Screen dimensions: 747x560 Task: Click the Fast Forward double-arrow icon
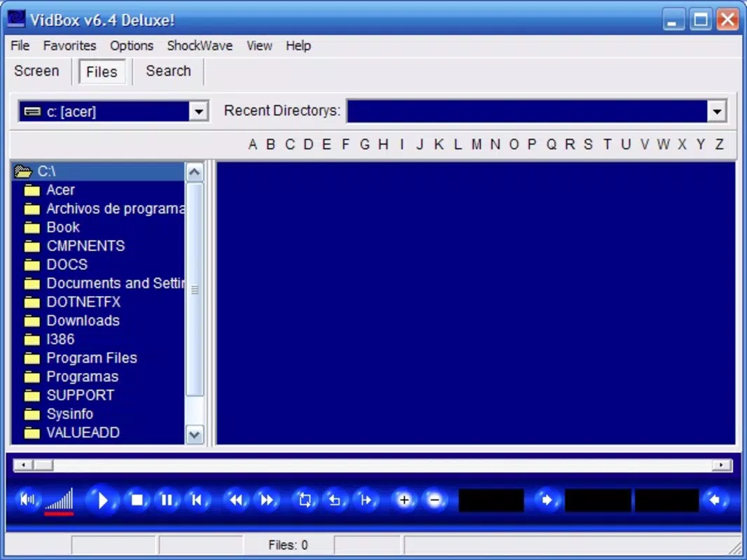coord(267,500)
